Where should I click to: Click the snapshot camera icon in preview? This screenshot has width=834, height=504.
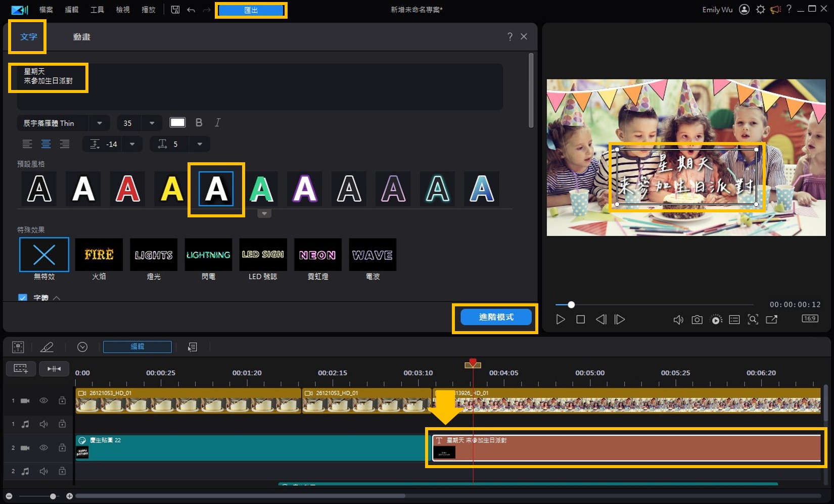697,319
